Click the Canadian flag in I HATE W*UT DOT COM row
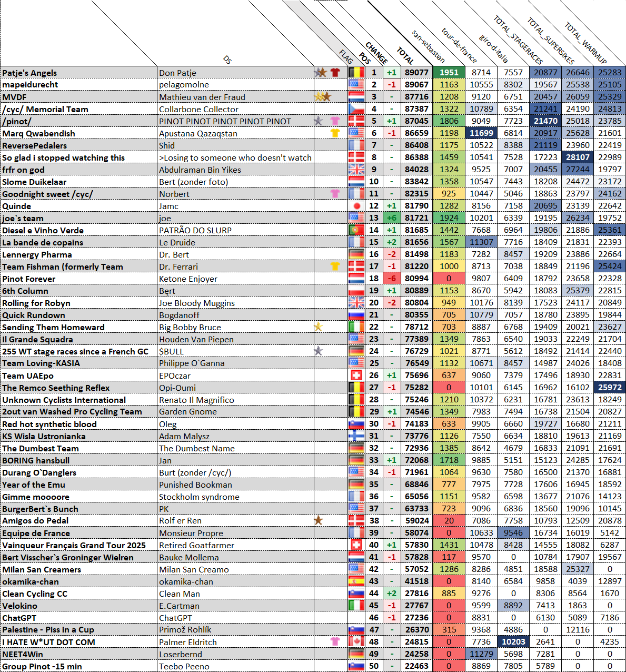 (x=356, y=642)
